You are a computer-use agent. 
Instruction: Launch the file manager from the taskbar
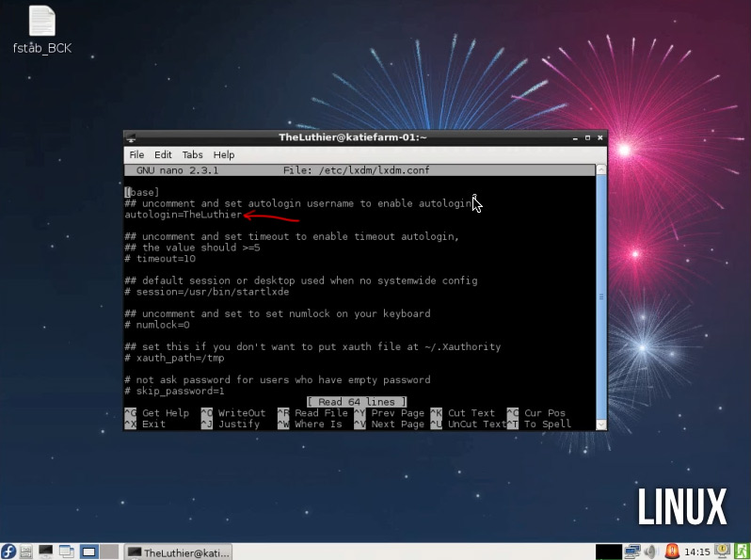tap(26, 552)
